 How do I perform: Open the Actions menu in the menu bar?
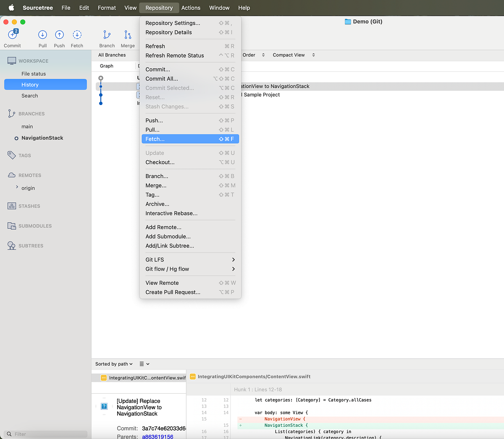point(191,8)
